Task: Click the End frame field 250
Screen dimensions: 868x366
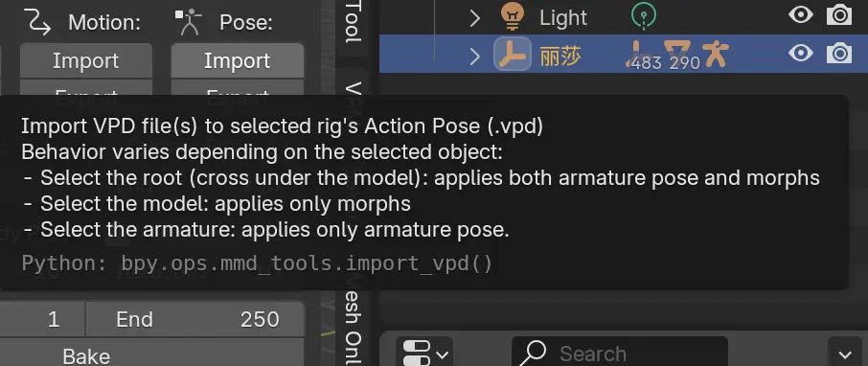Action: [x=194, y=319]
